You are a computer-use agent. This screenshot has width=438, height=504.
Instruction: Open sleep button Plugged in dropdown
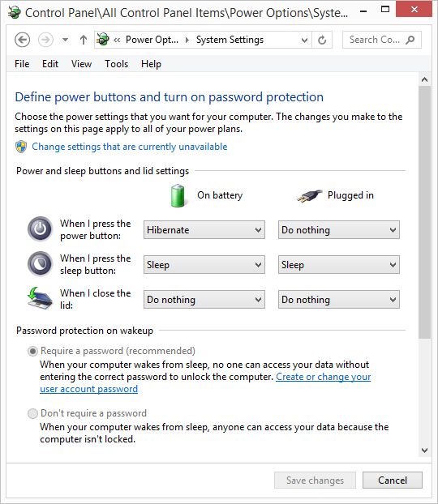(339, 265)
